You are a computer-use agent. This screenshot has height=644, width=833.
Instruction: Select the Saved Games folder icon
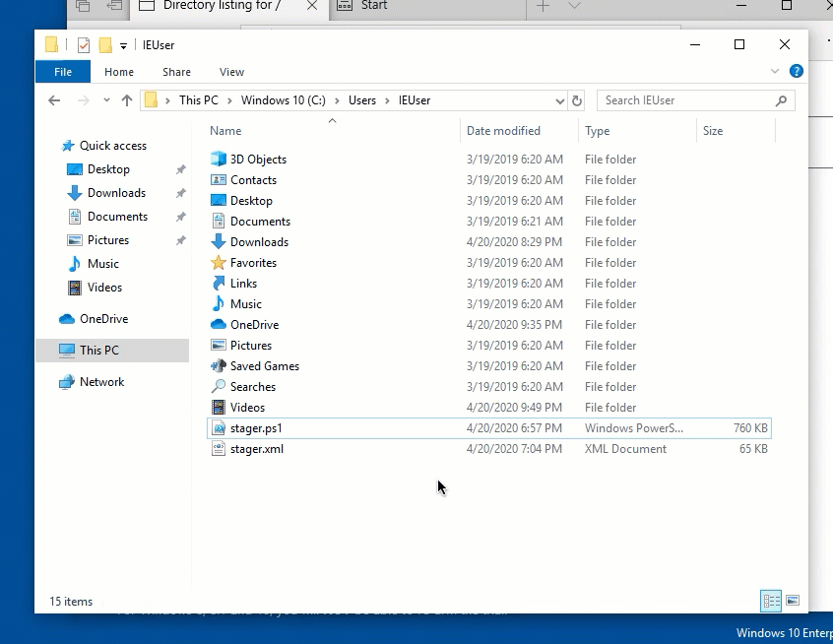point(219,365)
